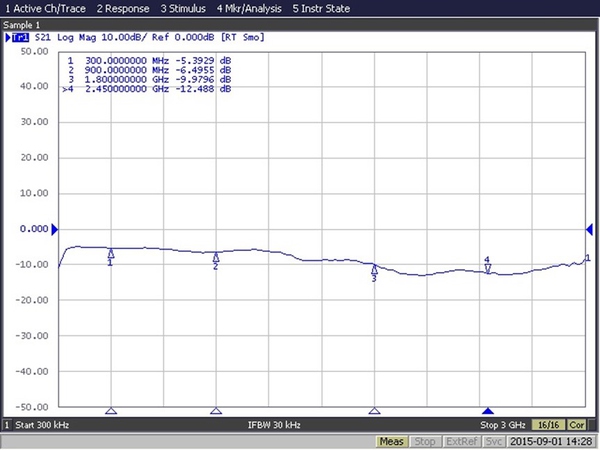Click the marker 3 triangle on the bottom axis
This screenshot has height=450, width=600.
(x=374, y=411)
